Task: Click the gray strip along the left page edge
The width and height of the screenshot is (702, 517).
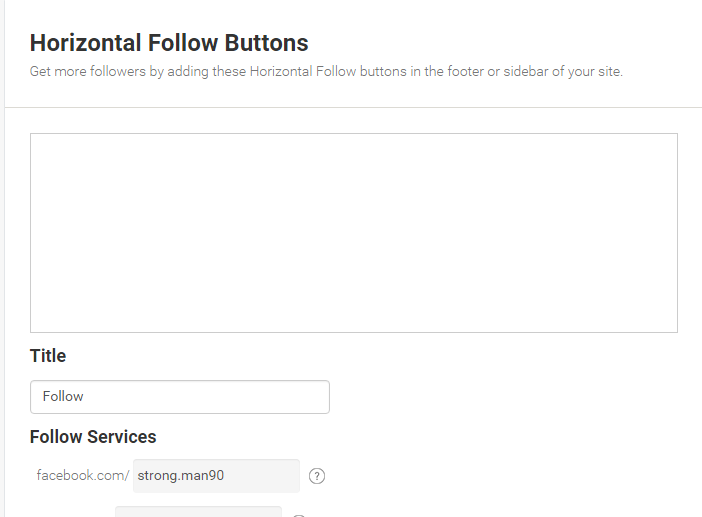Action: (x=2, y=258)
